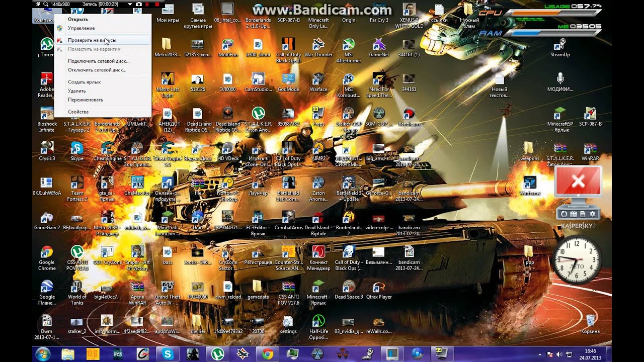644x362 pixels.
Task: Launch Bioshock Infinite shortcut
Action: pos(46,119)
